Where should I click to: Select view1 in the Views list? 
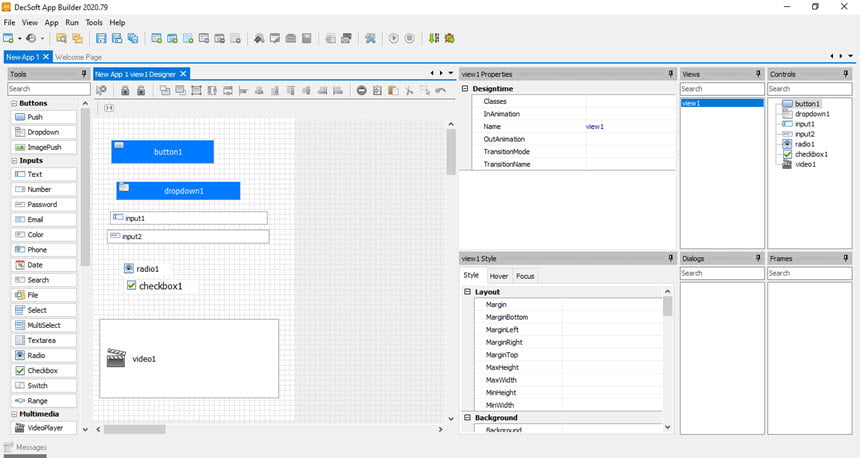pos(722,103)
